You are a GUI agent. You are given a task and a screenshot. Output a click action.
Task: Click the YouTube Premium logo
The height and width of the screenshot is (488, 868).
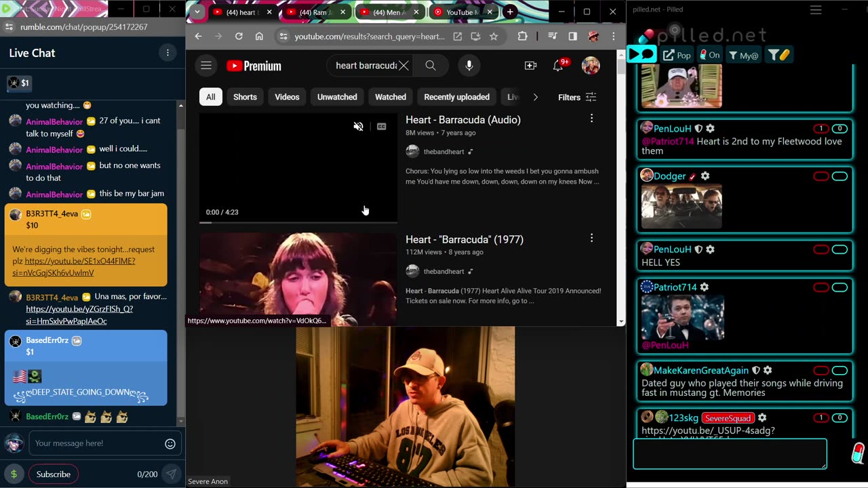[x=254, y=66]
